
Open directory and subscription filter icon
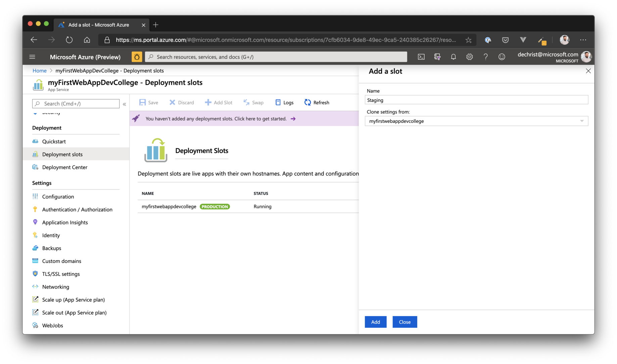(x=437, y=57)
